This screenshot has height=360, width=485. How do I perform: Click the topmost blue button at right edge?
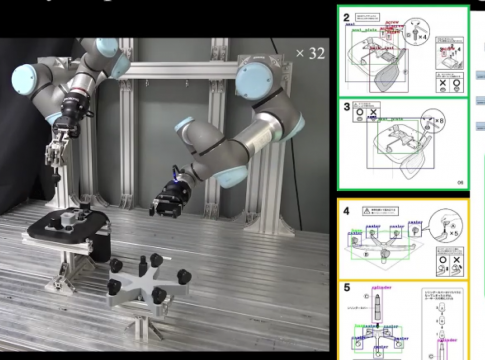pos(480,75)
